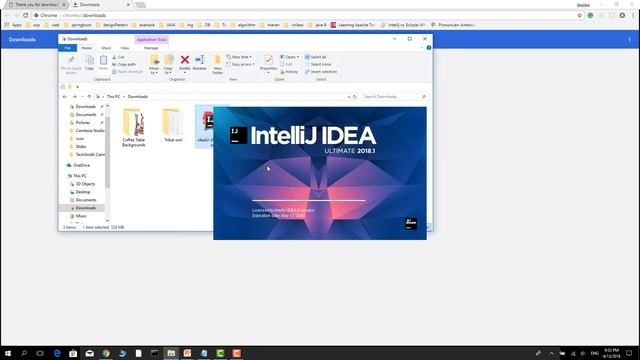Click the Edit command in the Open group

tap(286, 64)
